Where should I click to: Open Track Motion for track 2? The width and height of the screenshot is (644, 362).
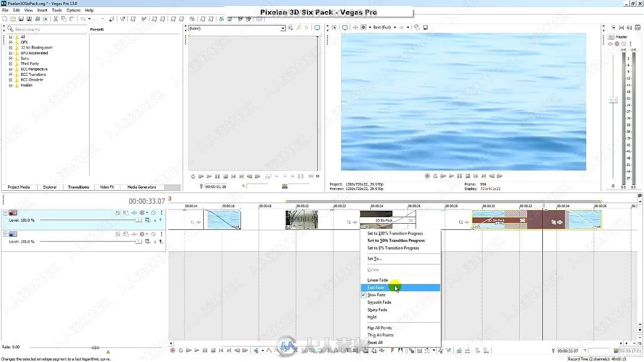(125, 234)
